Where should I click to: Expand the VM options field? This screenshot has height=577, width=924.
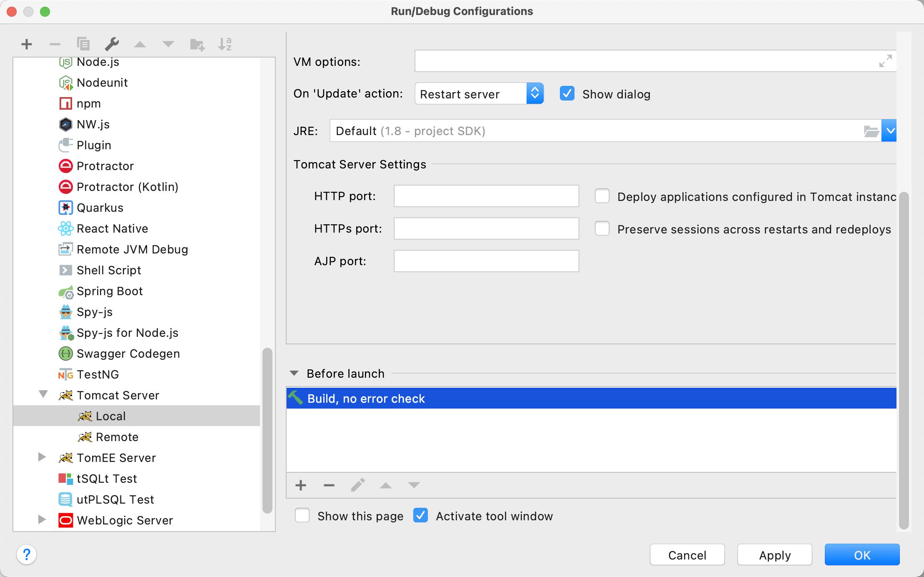click(x=885, y=61)
